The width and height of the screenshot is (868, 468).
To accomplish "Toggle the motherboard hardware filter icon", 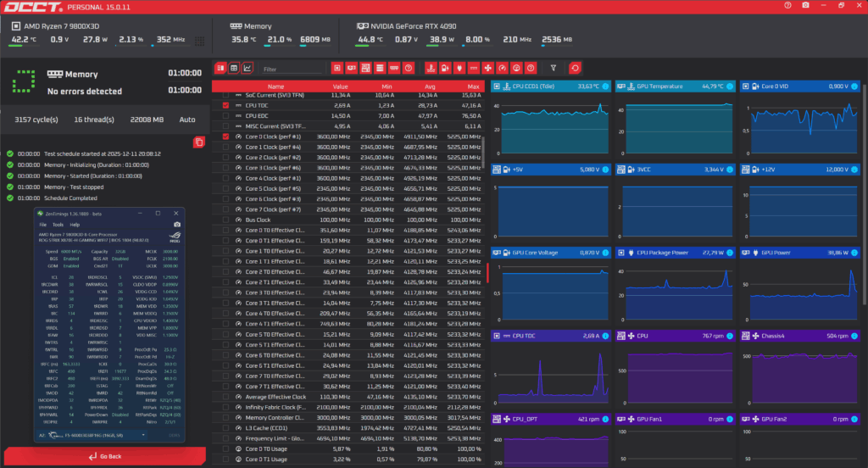I will (x=365, y=68).
